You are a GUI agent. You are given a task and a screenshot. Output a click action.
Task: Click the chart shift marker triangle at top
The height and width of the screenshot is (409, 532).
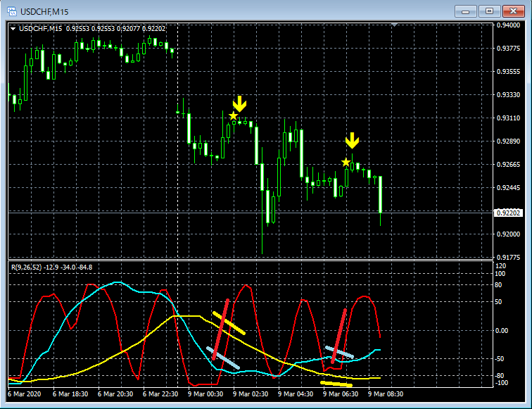[x=394, y=25]
